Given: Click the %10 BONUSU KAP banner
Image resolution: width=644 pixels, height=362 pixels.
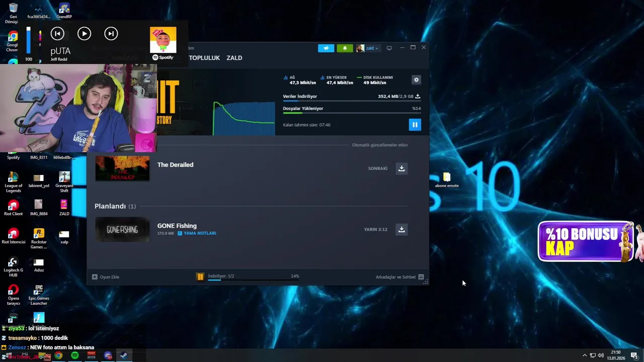Looking at the screenshot, I should point(585,241).
